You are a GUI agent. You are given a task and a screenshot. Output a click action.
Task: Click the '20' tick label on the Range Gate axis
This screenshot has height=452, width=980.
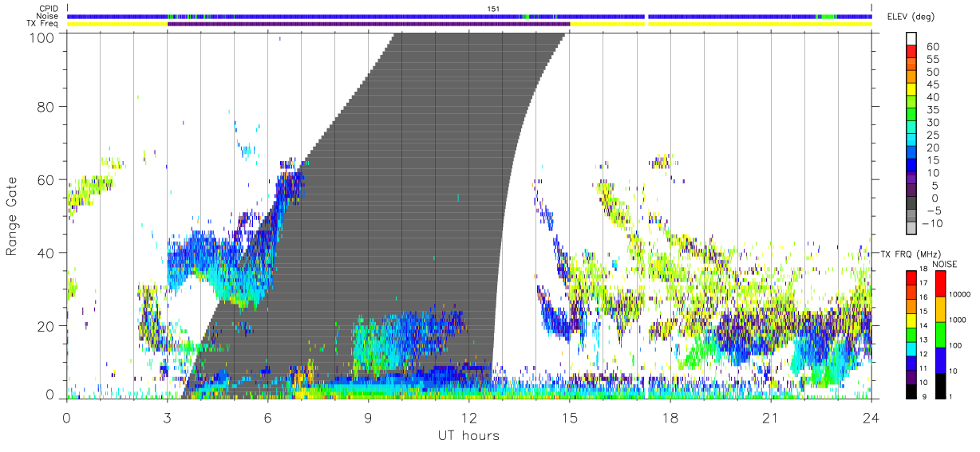pyautogui.click(x=48, y=326)
